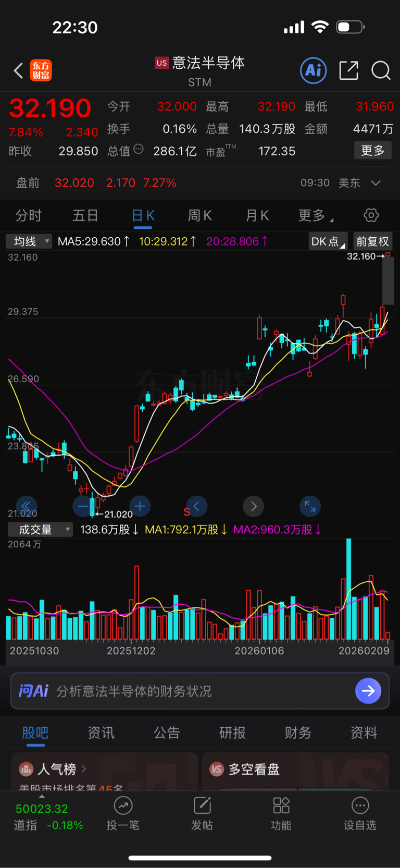Tap the US market flag badge
Image resolution: width=400 pixels, height=868 pixels.
161,63
